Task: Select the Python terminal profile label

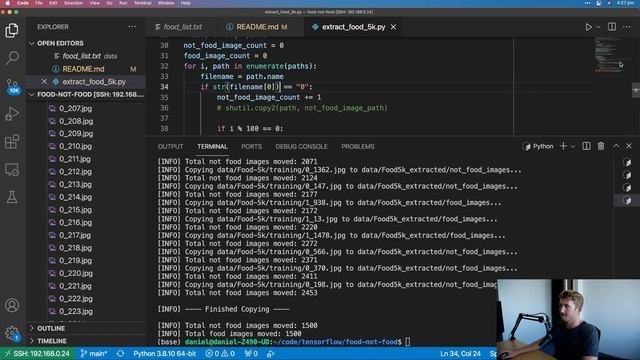Action: click(x=538, y=146)
